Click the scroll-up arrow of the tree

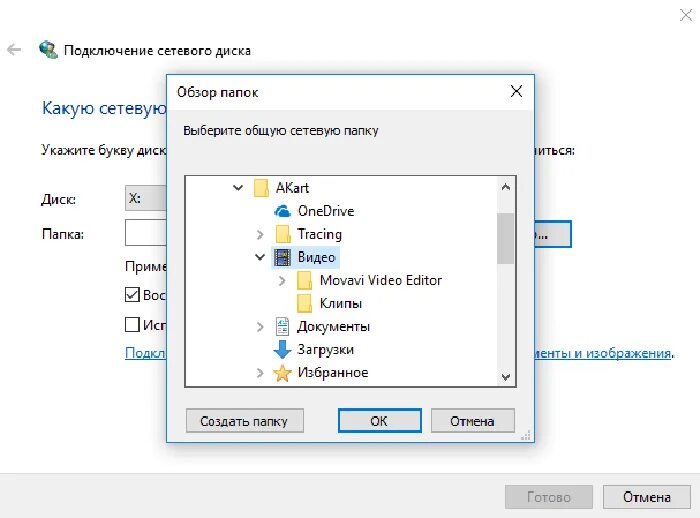[506, 187]
